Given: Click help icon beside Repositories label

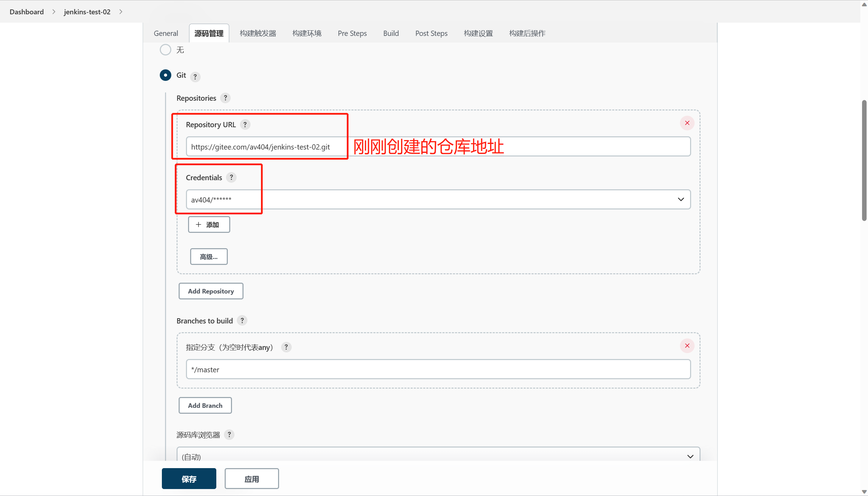Looking at the screenshot, I should 225,98.
